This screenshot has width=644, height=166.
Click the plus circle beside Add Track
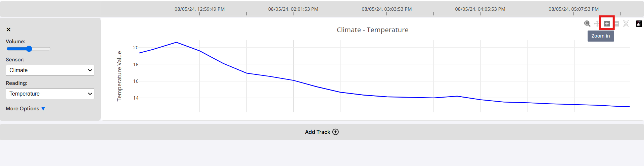click(x=335, y=132)
